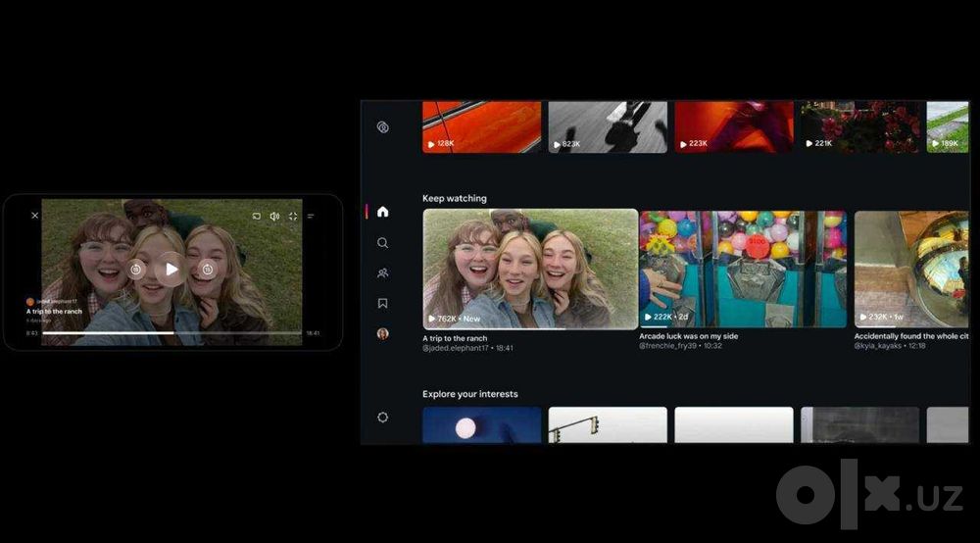Select 'A trip to the ranch' phone title
Screen dimensions: 980x543
54,311
